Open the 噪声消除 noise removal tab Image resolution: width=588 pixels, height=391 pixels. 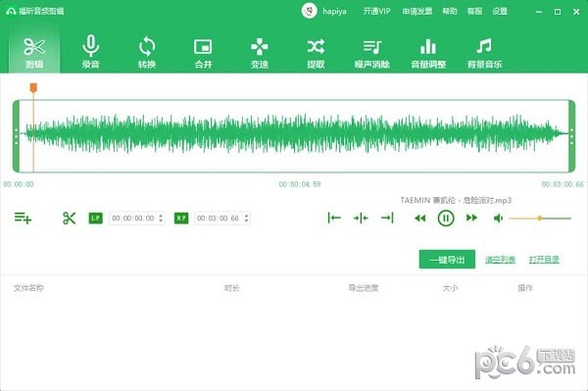coord(372,53)
